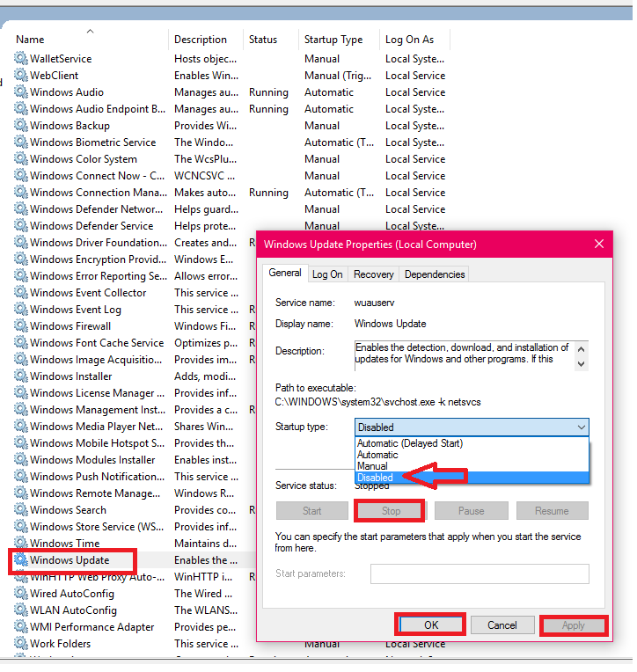637x672 pixels.
Task: Click the Windows Color System gear icon
Action: point(20,158)
